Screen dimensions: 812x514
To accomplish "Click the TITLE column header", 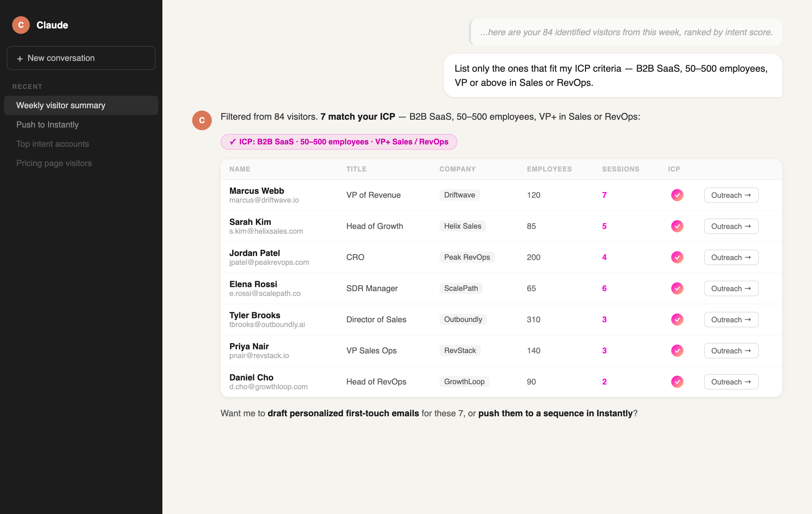I will pos(356,169).
